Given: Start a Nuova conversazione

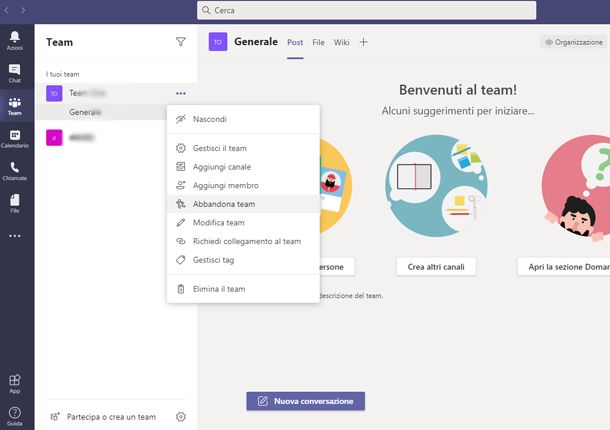Looking at the screenshot, I should coord(305,401).
